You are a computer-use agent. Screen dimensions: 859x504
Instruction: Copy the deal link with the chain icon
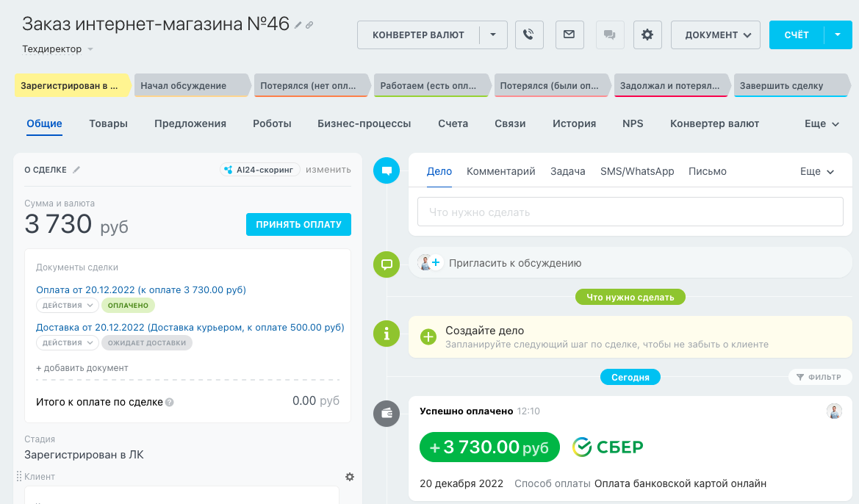[309, 25]
